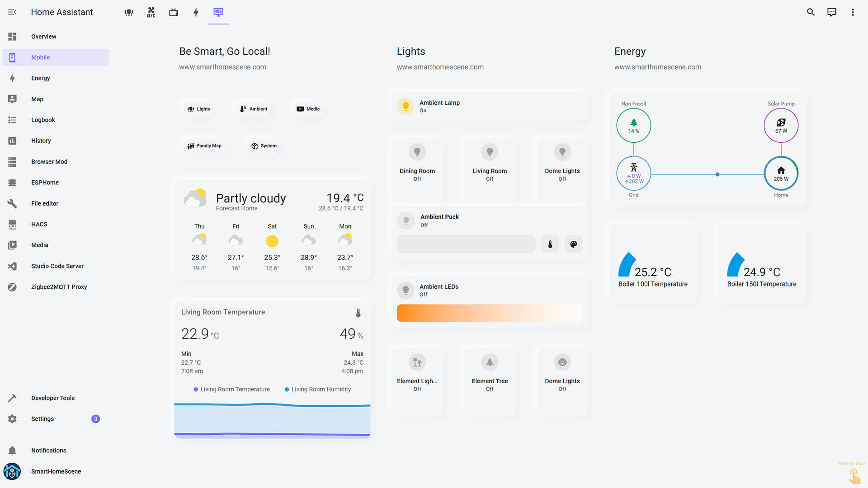The height and width of the screenshot is (488, 868).
Task: Open Settings gear in the sidebar
Action: [x=12, y=419]
